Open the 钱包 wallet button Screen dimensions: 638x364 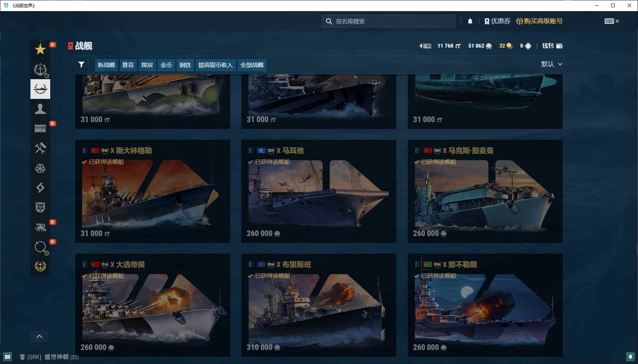(x=552, y=45)
